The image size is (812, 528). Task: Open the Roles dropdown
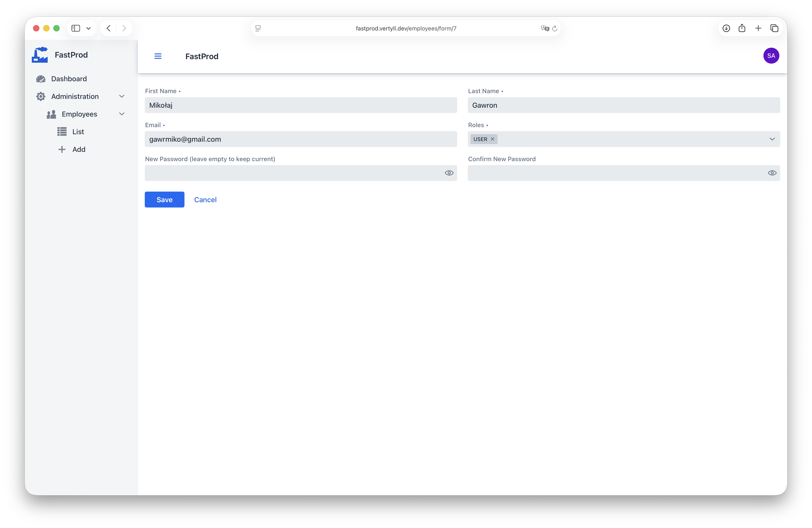click(772, 139)
